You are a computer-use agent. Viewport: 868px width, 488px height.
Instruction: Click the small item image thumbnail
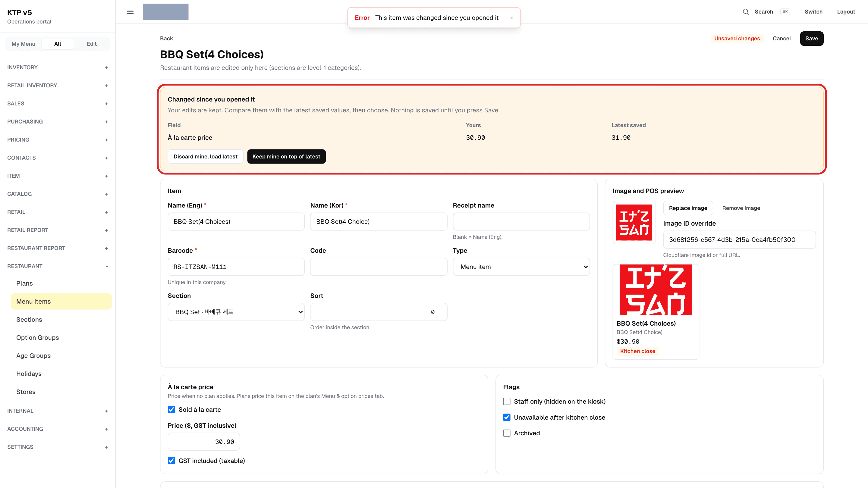(634, 223)
